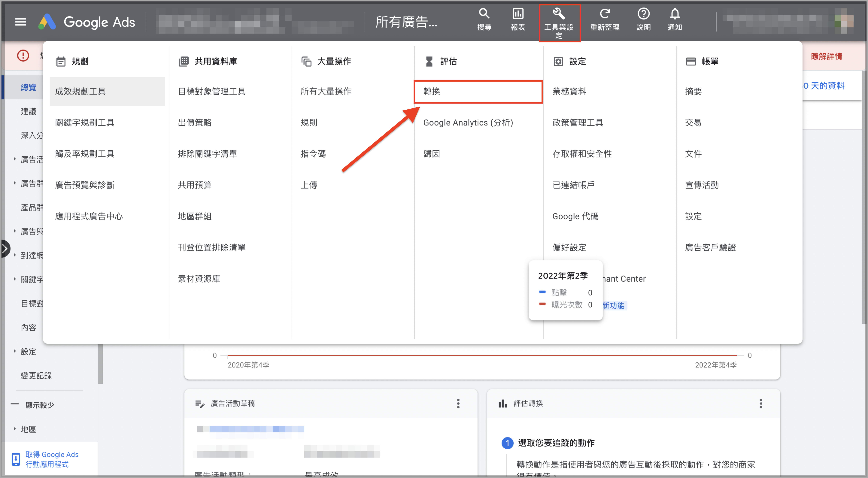This screenshot has width=868, height=478.
Task: Open the 通知 notifications bell
Action: (675, 20)
